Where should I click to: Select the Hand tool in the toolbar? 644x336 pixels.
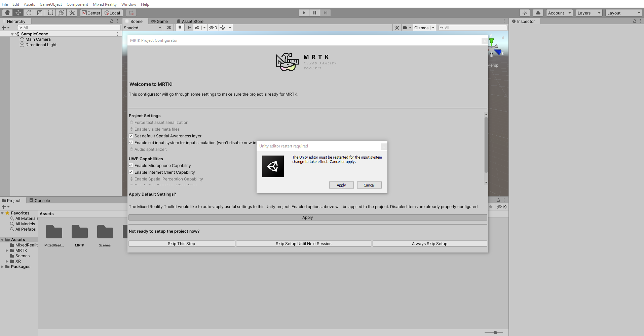(7, 13)
